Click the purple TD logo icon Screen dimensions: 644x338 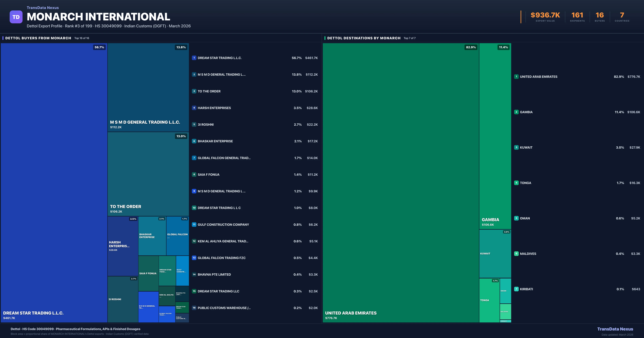(x=16, y=17)
